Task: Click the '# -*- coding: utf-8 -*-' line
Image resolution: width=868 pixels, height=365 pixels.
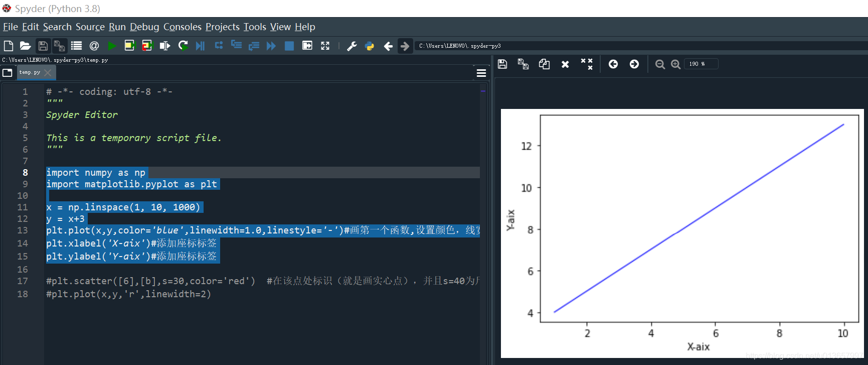Action: tap(109, 91)
